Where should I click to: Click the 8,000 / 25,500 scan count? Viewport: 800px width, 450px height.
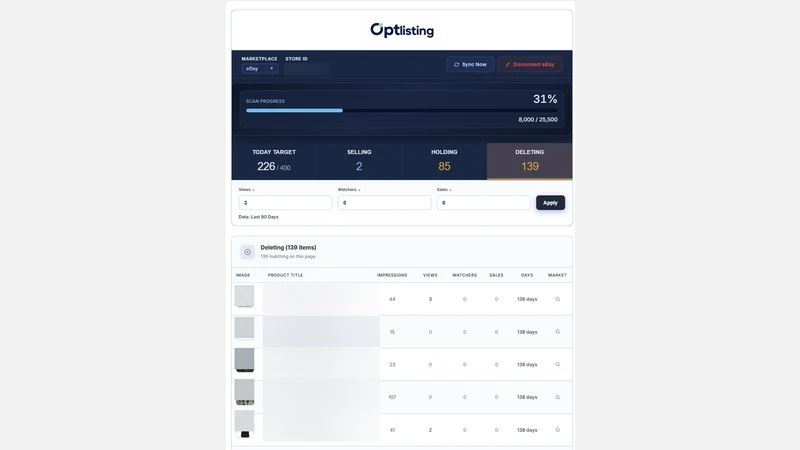click(538, 119)
